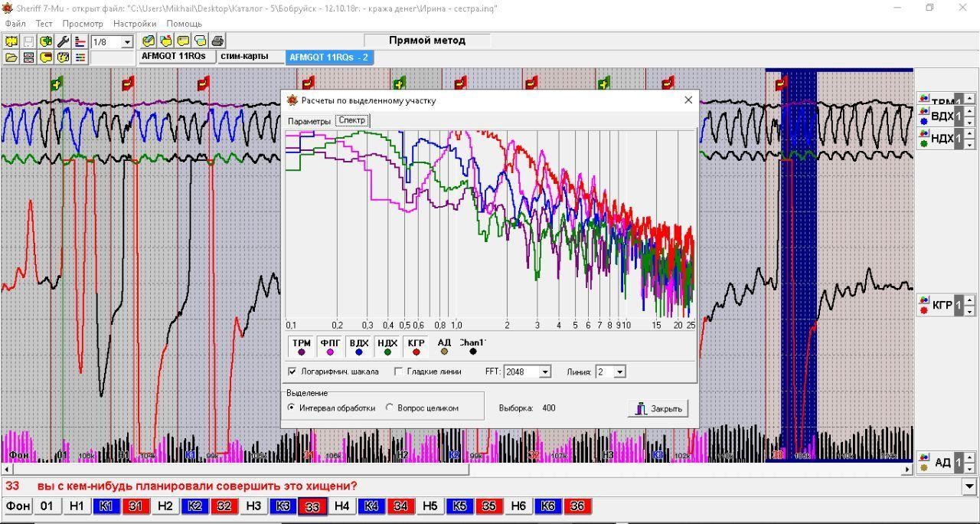Close the Расчеты по выделенному участку dialog

click(688, 100)
